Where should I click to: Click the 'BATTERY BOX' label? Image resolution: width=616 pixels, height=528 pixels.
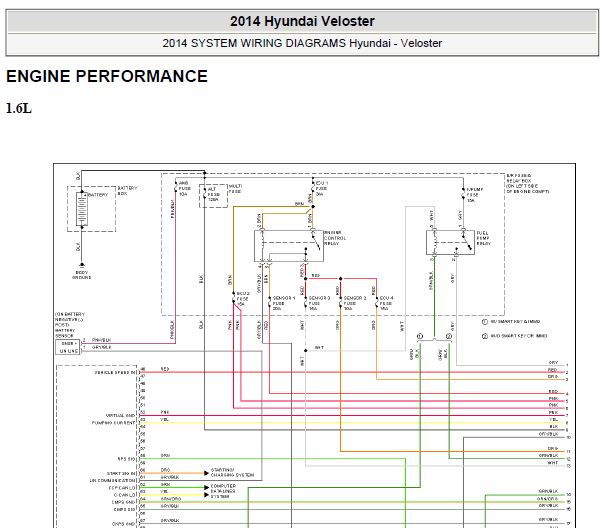(x=128, y=191)
